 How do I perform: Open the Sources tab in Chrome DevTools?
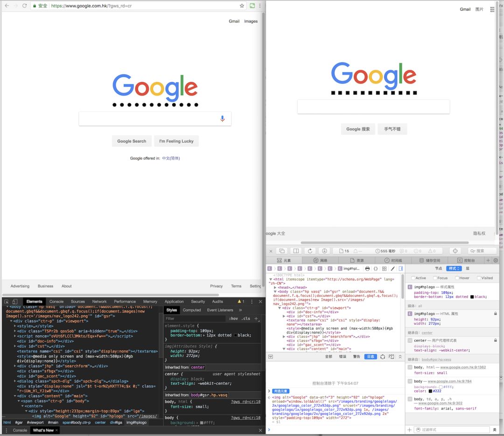pyautogui.click(x=78, y=302)
